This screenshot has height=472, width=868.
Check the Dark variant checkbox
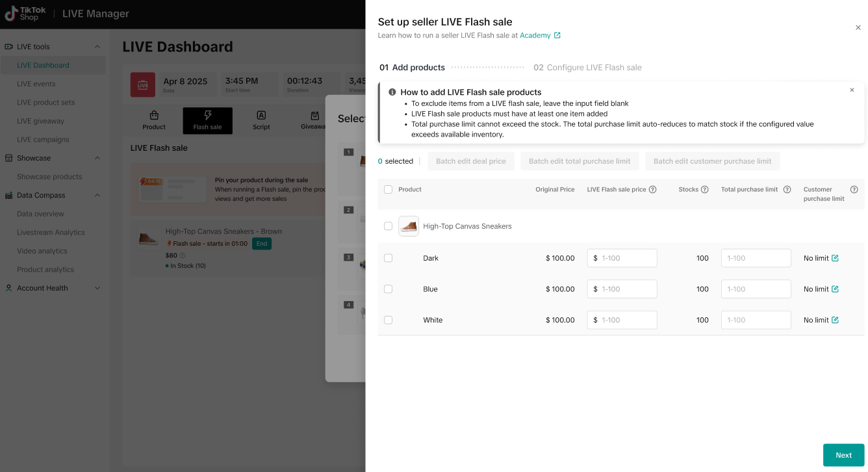click(388, 258)
